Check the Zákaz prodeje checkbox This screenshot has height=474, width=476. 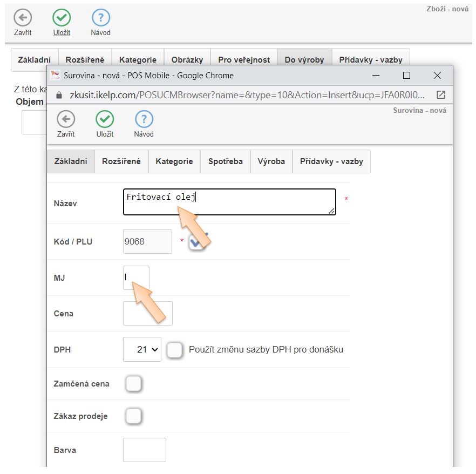tap(133, 416)
